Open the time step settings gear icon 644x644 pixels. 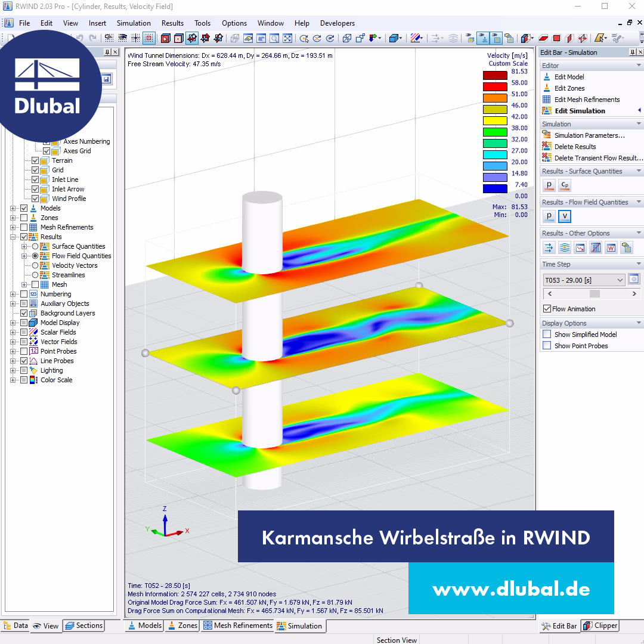[633, 278]
